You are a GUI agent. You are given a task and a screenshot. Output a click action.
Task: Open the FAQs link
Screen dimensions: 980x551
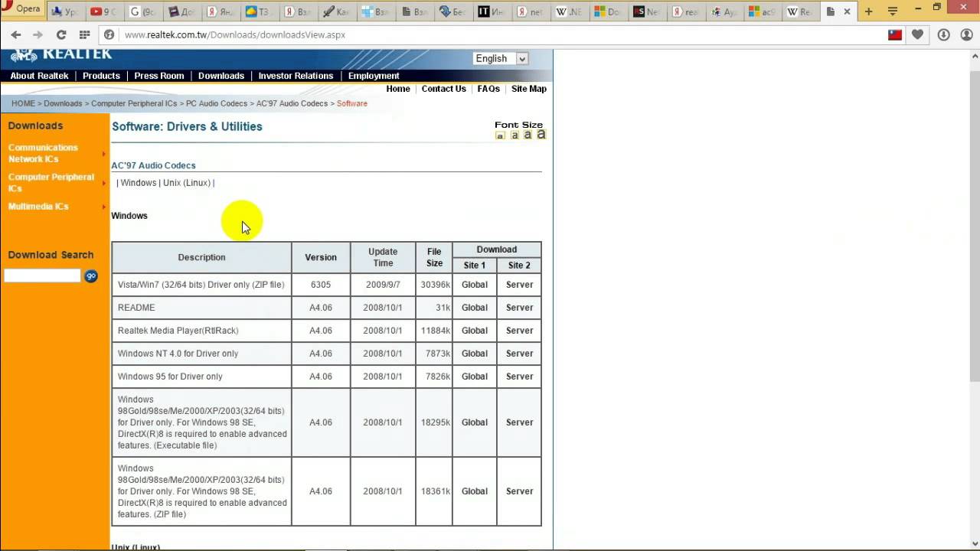[x=488, y=89]
